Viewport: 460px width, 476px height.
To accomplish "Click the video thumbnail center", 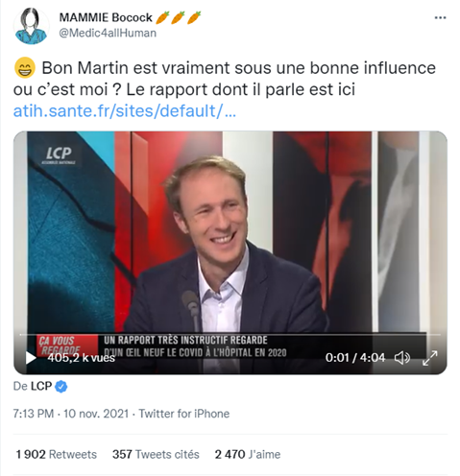I will tap(230, 252).
